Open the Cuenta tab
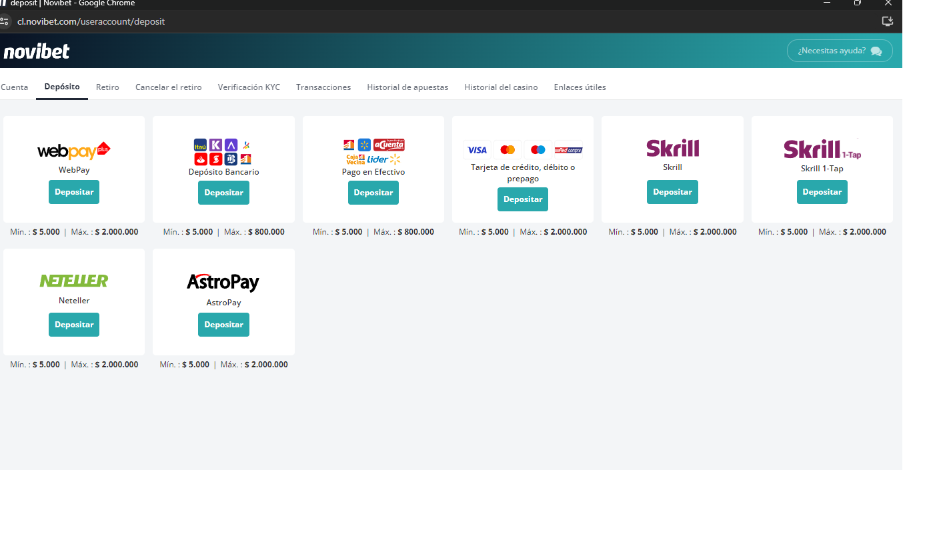Screen dimensions: 947x560 [15, 87]
